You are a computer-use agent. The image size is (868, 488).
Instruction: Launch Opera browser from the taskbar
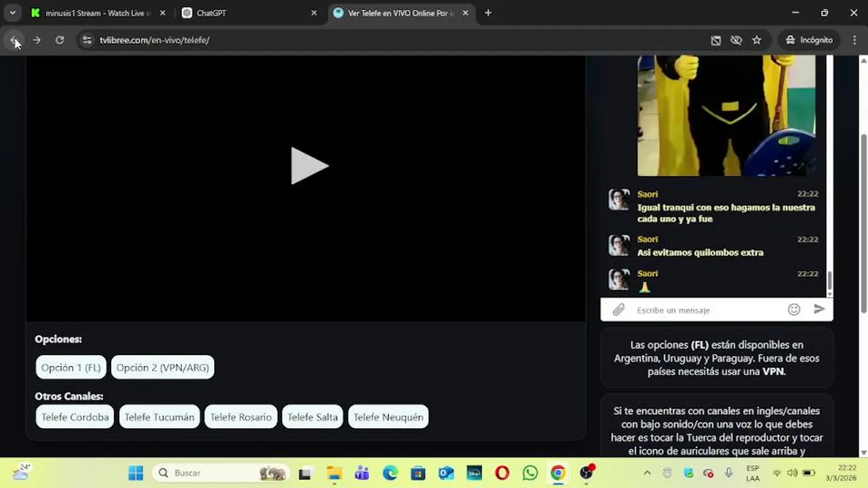click(x=502, y=473)
